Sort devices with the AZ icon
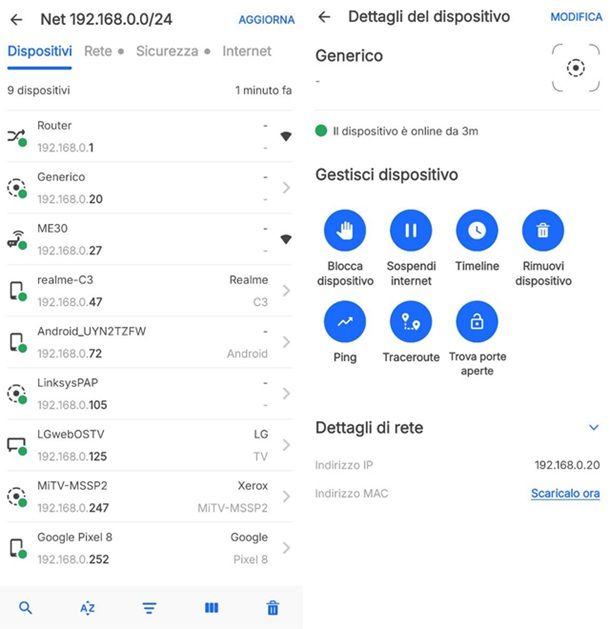This screenshot has width=610, height=629. pyautogui.click(x=87, y=608)
